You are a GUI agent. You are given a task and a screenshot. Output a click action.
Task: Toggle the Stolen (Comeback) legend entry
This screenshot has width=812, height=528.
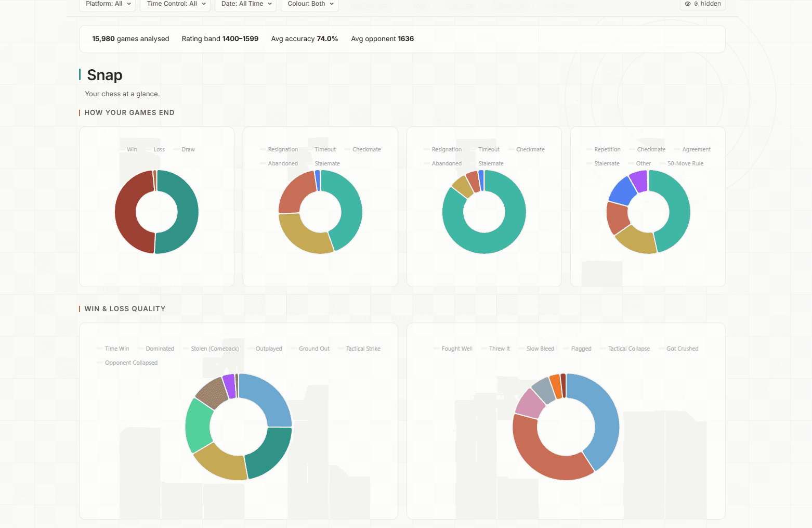211,349
